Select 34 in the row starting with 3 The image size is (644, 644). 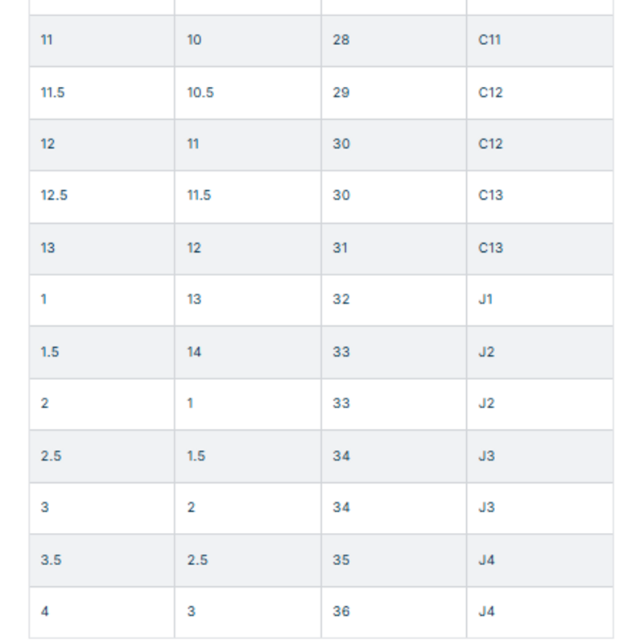point(341,507)
